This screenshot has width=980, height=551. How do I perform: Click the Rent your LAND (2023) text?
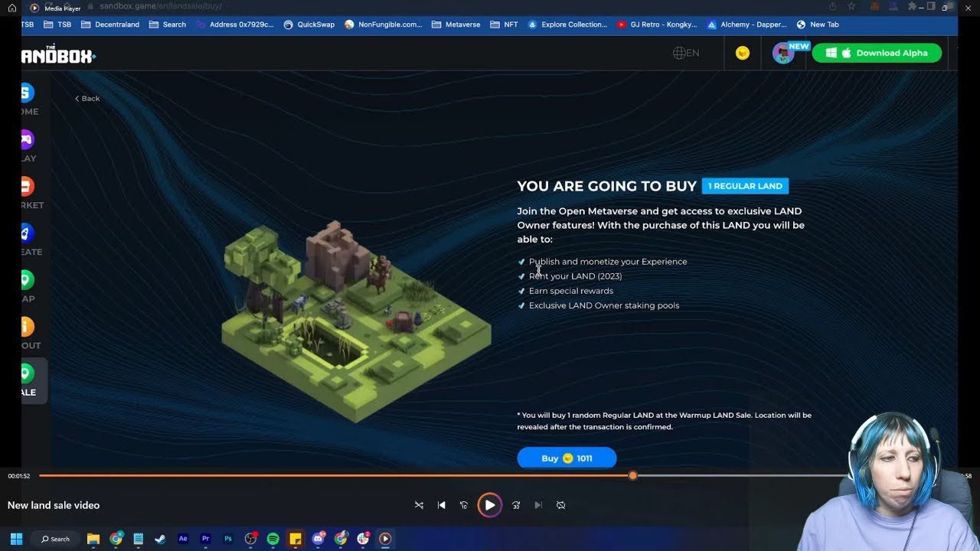[575, 276]
